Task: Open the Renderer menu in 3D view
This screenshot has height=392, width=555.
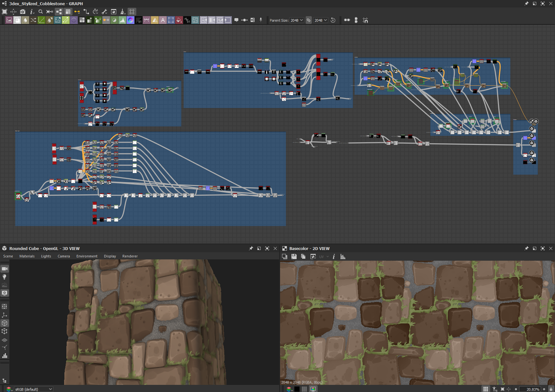Action: coord(130,256)
